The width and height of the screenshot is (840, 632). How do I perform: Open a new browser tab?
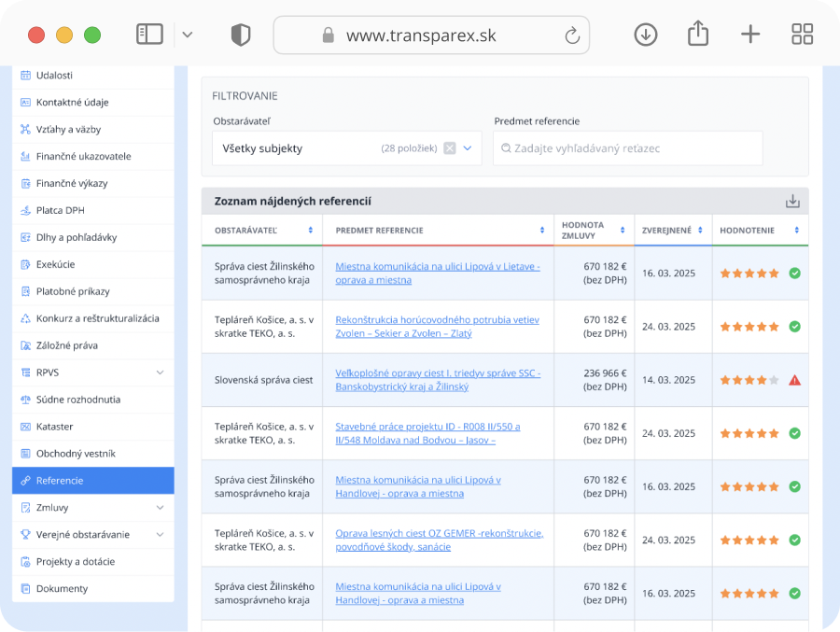(x=750, y=35)
